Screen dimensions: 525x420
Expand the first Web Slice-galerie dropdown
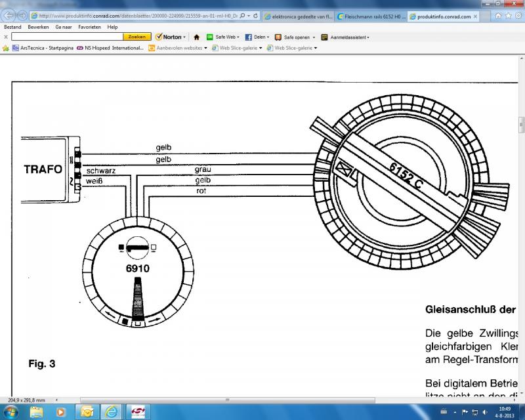[x=261, y=48]
